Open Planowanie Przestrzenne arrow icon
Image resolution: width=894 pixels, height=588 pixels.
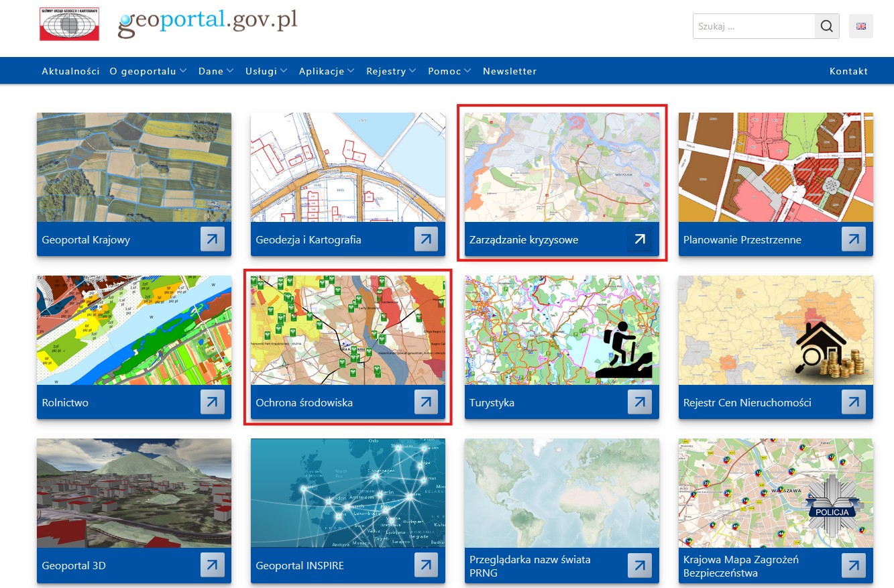pyautogui.click(x=853, y=239)
